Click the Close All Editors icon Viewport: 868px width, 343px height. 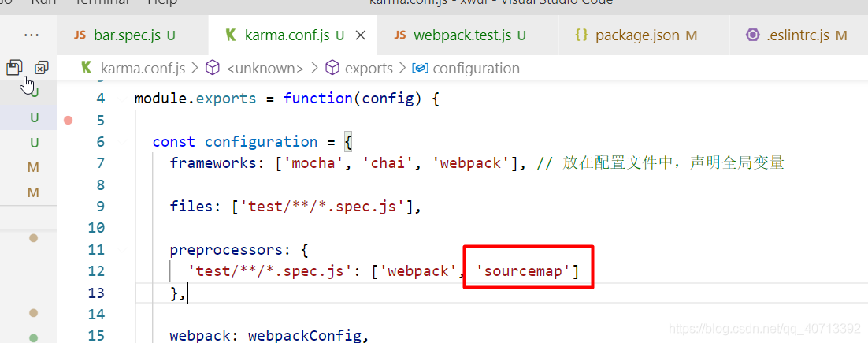42,68
